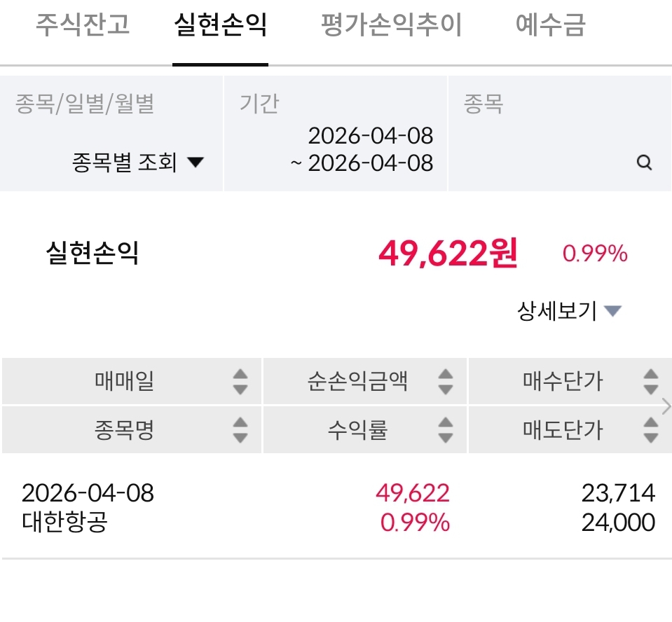The width and height of the screenshot is (672, 622).
Task: Open the 예수금 tab
Action: click(550, 25)
